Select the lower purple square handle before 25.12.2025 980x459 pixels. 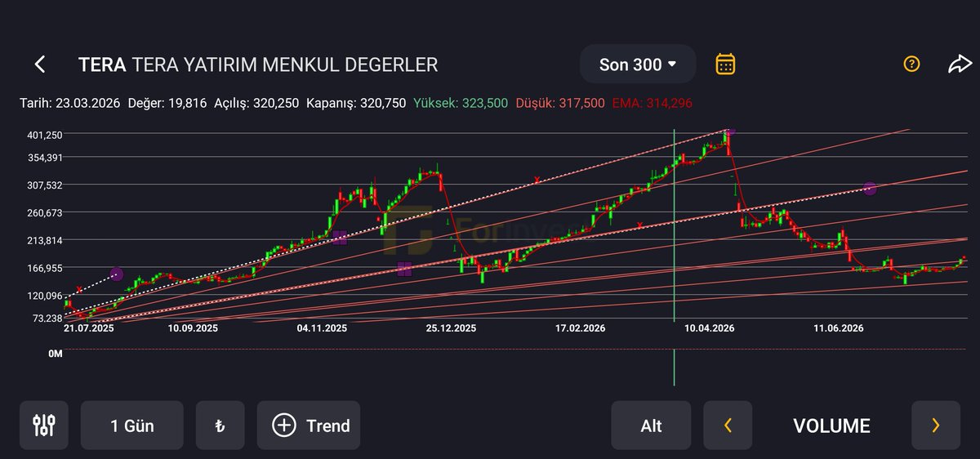[x=404, y=269]
